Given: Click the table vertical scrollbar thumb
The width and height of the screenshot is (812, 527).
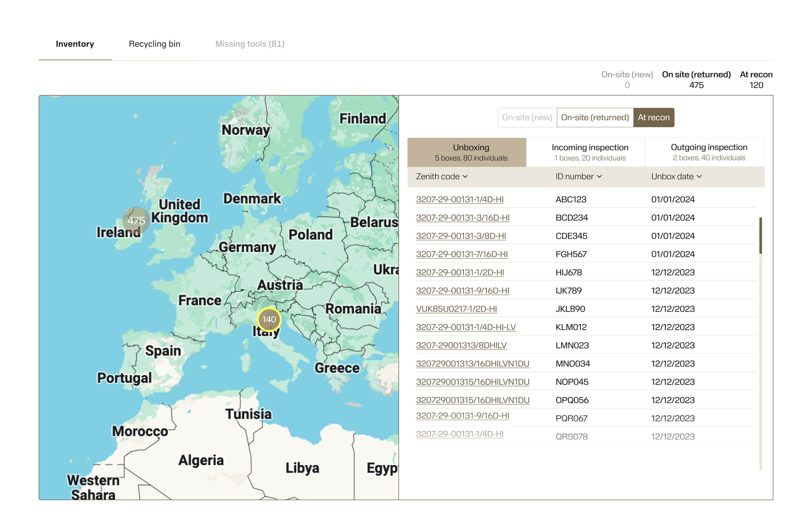Looking at the screenshot, I should coord(760,235).
